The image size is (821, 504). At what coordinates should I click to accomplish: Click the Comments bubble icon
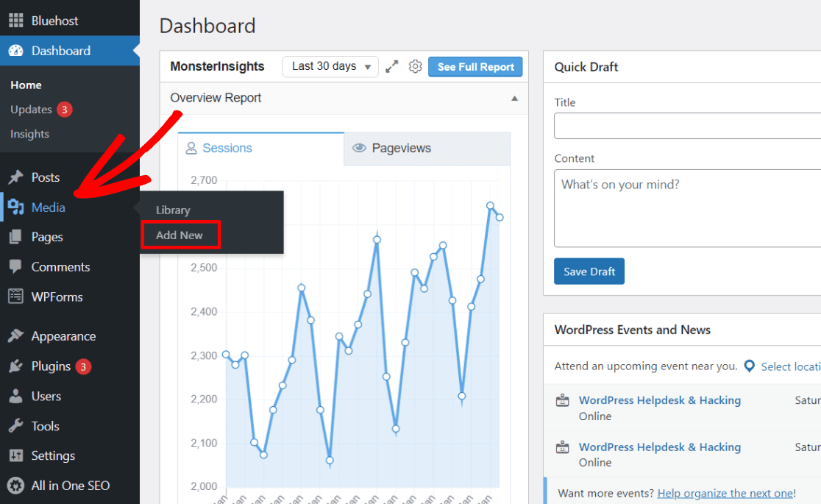[x=15, y=267]
